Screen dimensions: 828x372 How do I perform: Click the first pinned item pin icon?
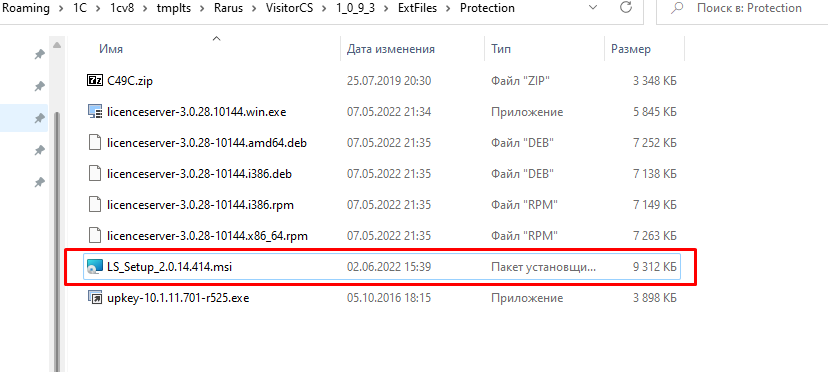[x=39, y=54]
